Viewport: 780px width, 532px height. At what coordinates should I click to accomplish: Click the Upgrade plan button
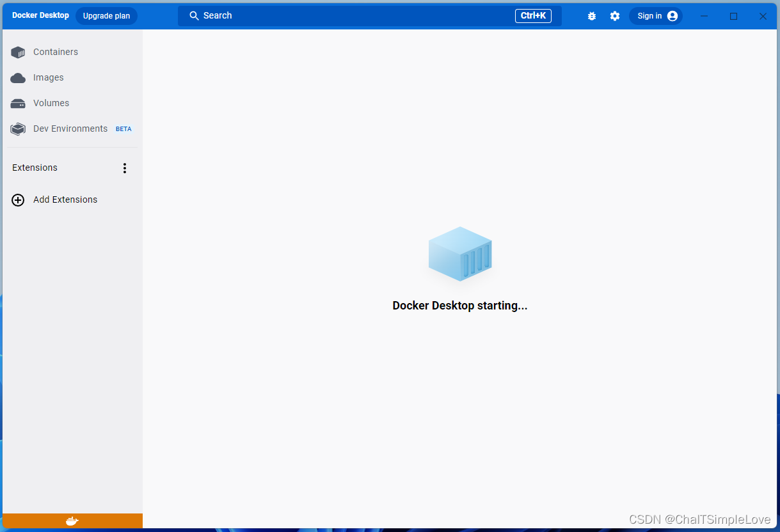(x=106, y=15)
